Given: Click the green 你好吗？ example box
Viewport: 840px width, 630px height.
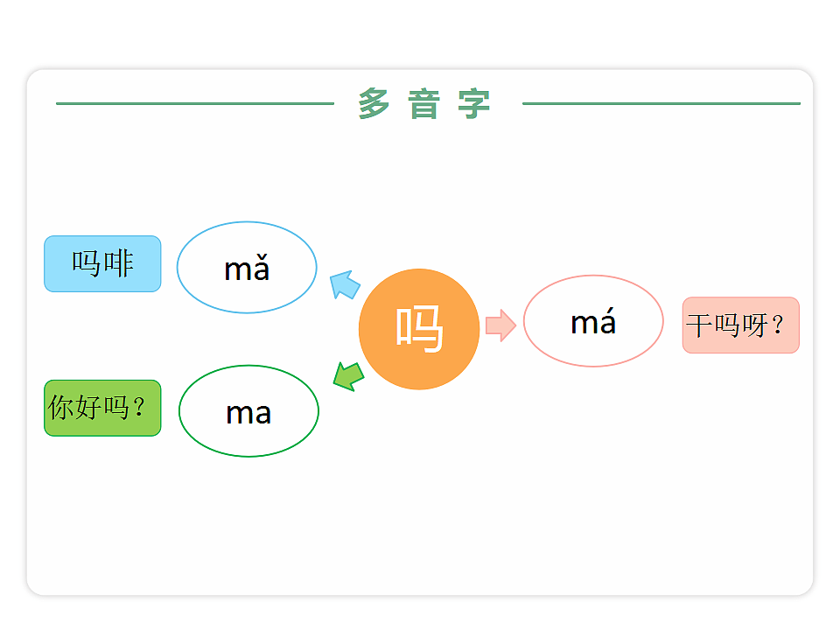Looking at the screenshot, I should 102,408.
